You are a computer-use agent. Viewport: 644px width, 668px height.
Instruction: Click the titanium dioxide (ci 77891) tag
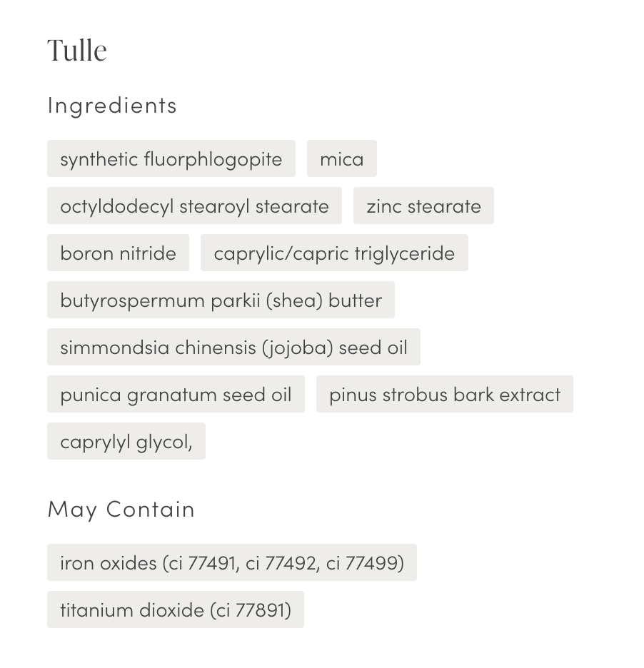(175, 609)
